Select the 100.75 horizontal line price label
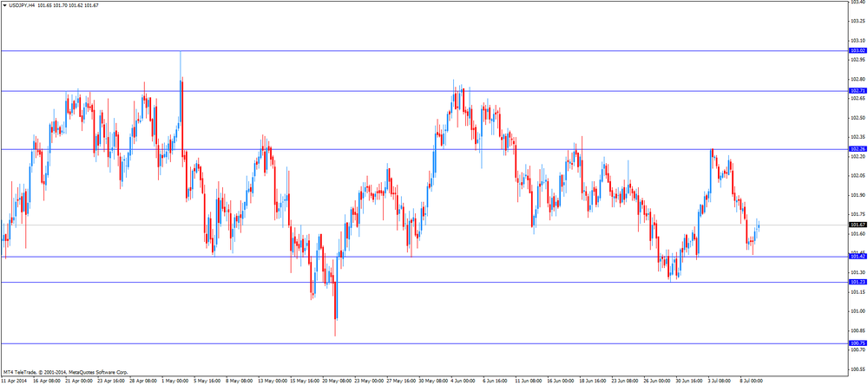 tap(857, 343)
